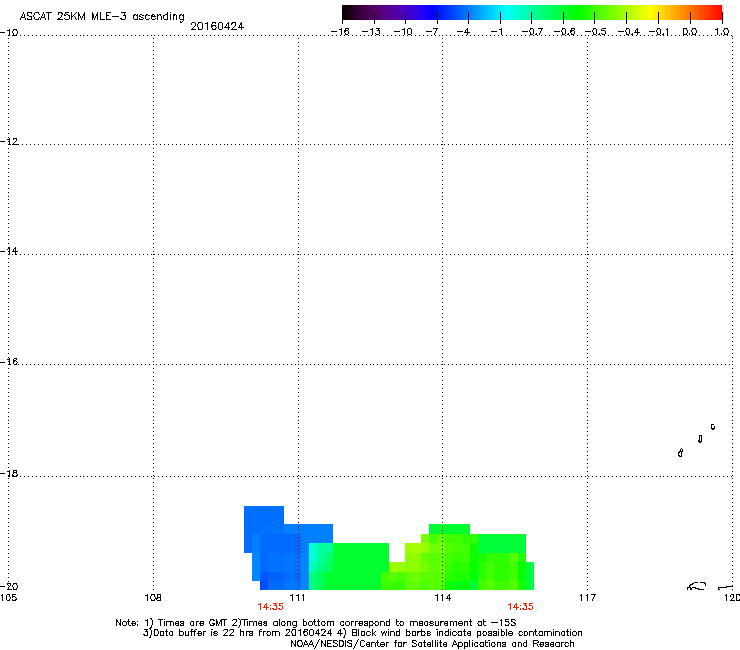The image size is (740, 650).
Task: Click the longitude axis label 117
Action: [588, 598]
